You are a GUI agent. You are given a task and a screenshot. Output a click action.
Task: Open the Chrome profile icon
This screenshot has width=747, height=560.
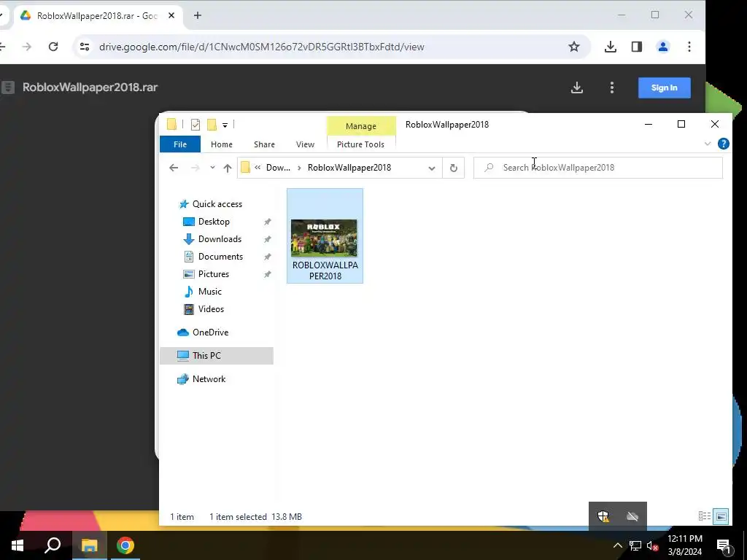click(662, 47)
